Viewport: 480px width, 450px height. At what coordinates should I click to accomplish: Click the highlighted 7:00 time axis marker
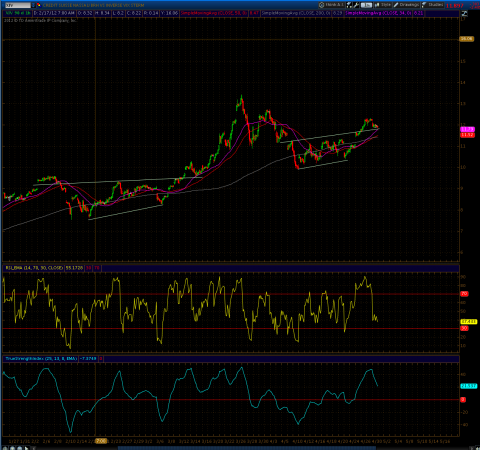pyautogui.click(x=101, y=441)
